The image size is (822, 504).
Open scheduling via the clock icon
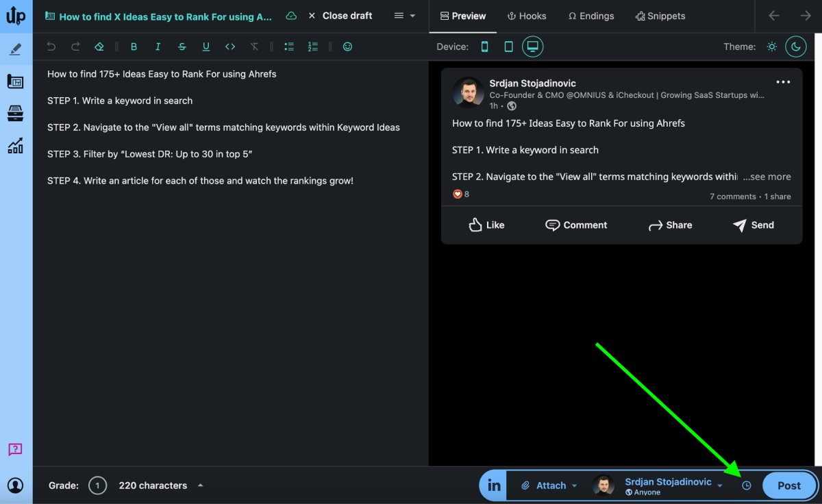(x=746, y=485)
